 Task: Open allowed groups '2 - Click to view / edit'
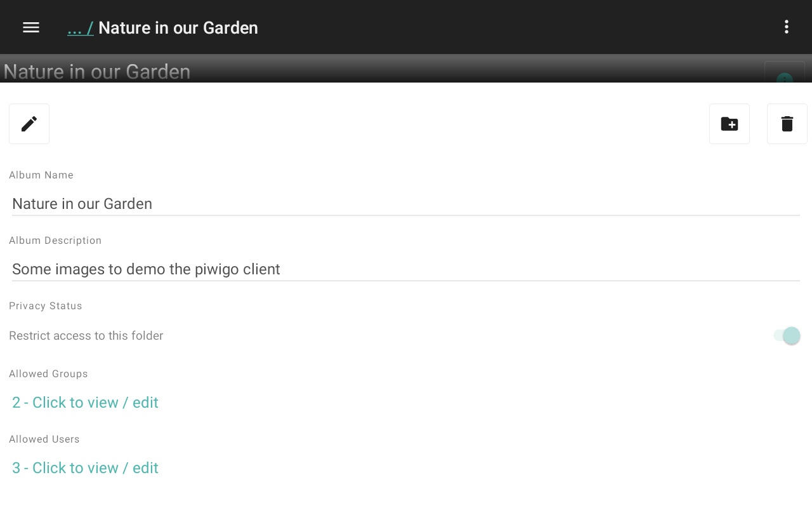pos(85,403)
